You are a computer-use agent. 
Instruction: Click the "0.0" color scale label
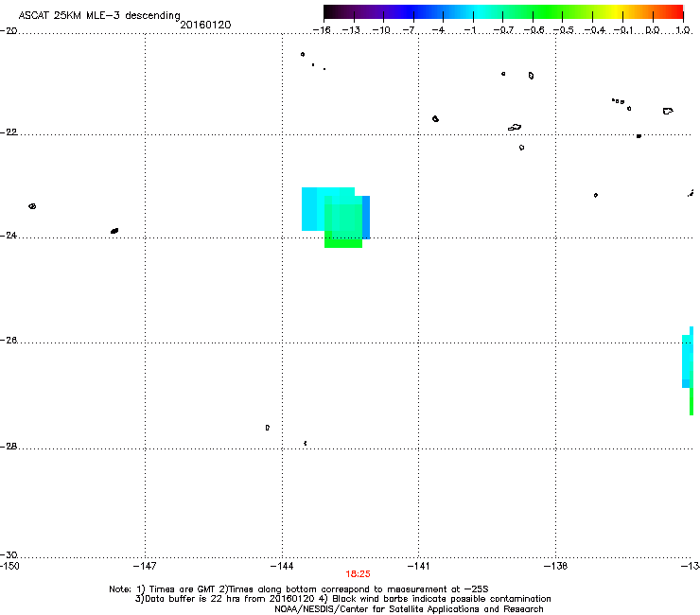pyautogui.click(x=653, y=30)
